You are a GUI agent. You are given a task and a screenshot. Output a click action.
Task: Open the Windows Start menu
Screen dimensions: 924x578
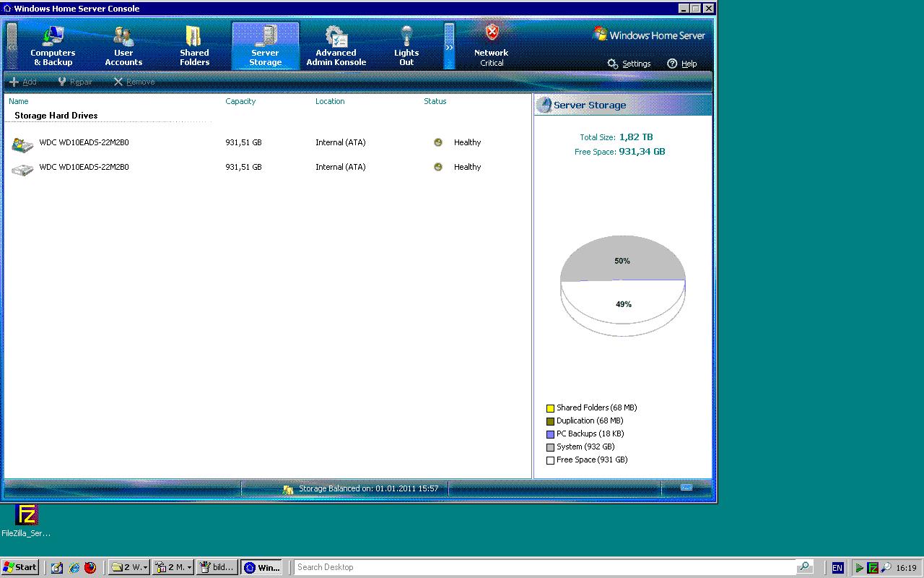(x=20, y=567)
